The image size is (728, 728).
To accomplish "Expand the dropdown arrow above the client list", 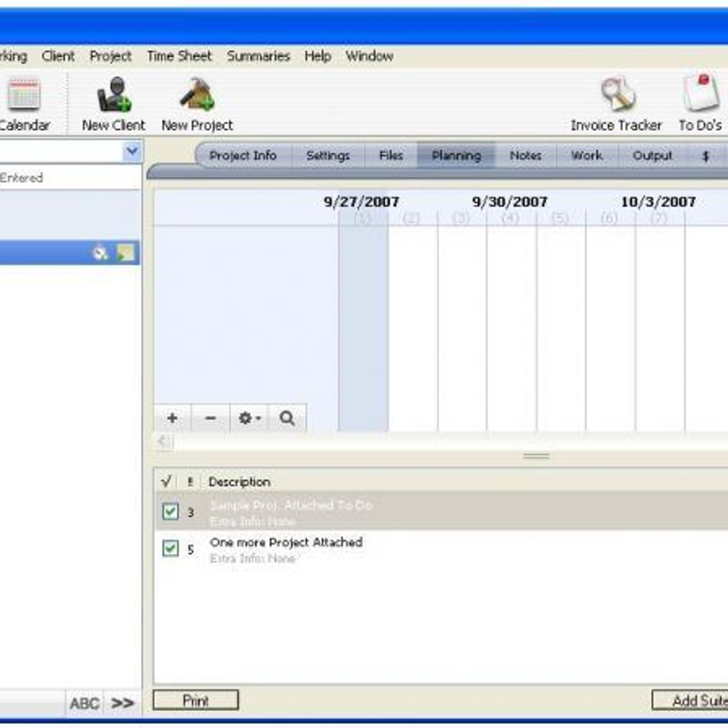I will click(132, 151).
